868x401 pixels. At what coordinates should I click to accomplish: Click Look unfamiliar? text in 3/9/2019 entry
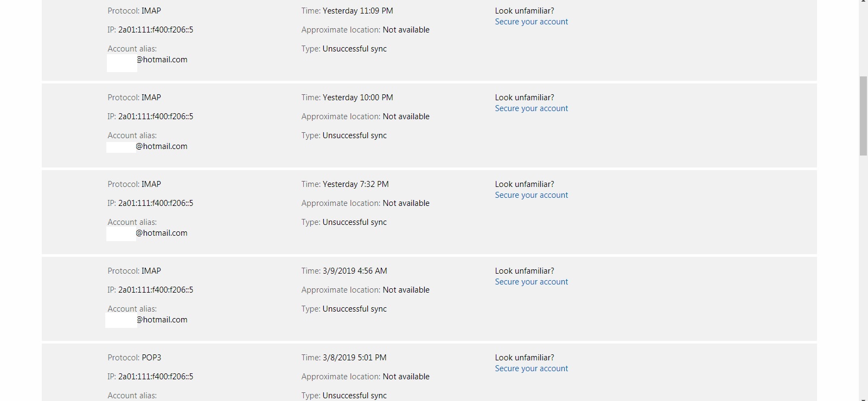[525, 271]
